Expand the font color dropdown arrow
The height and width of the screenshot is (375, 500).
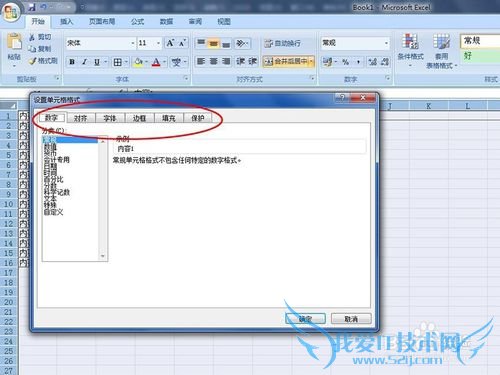click(x=164, y=62)
